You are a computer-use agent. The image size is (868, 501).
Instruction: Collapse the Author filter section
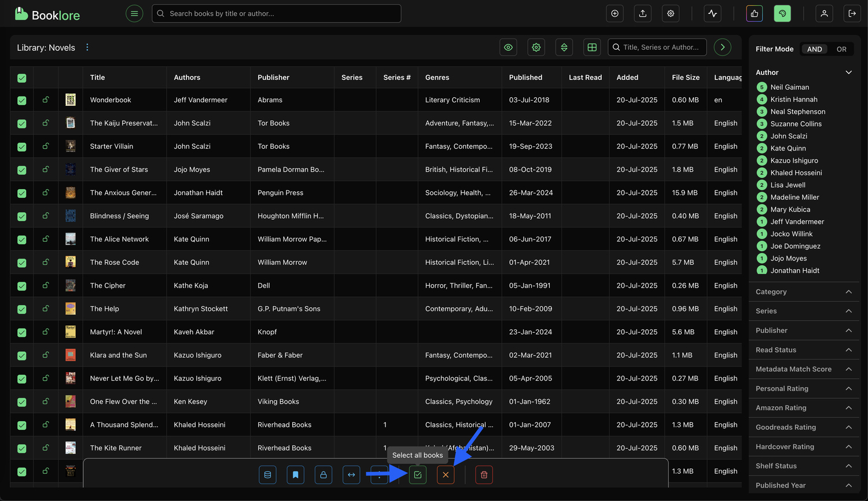coord(848,72)
